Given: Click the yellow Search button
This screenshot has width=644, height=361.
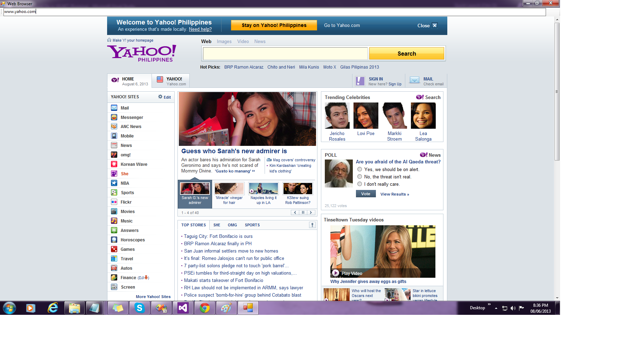Looking at the screenshot, I should click(406, 54).
